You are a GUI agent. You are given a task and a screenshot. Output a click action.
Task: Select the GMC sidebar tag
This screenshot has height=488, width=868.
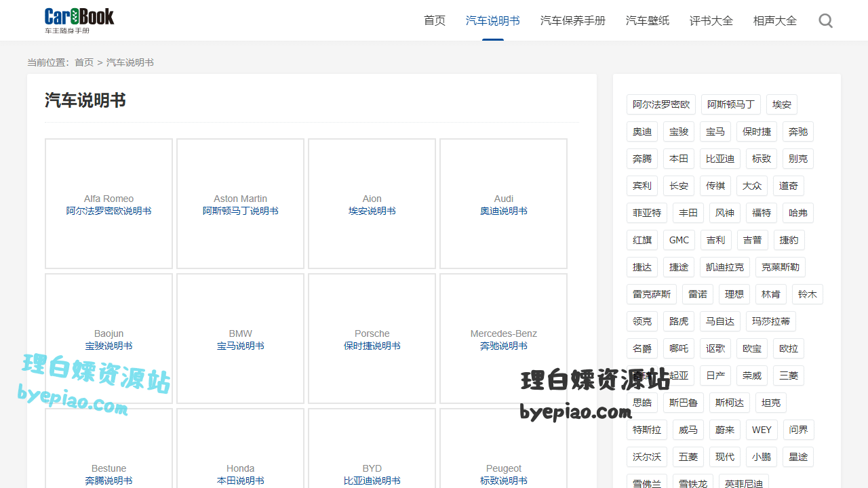pyautogui.click(x=679, y=240)
